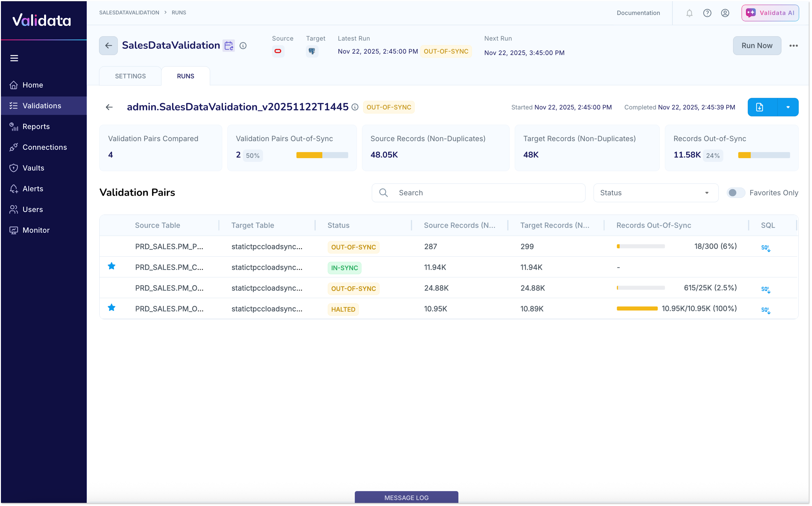This screenshot has height=506, width=812.
Task: Click the blue download report icon button
Action: 759,107
